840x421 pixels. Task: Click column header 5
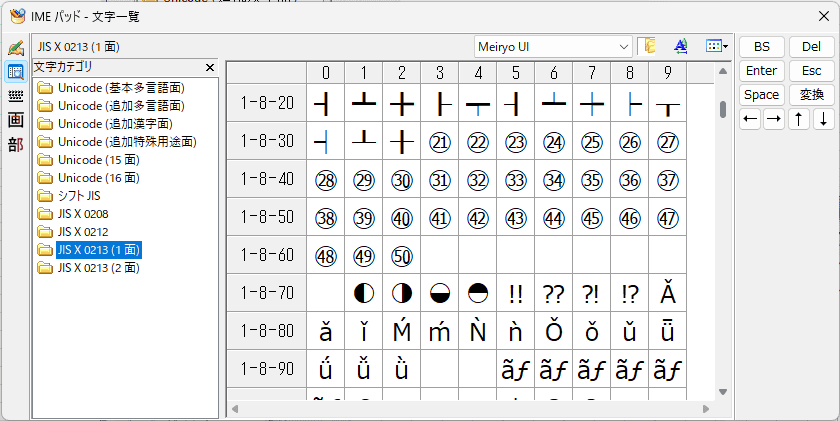516,72
